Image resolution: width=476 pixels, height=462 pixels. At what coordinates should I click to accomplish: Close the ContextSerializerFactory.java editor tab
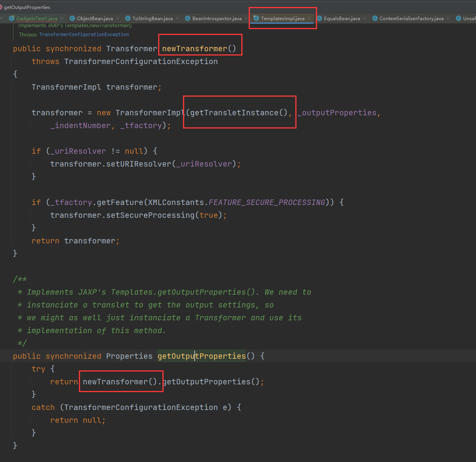pos(448,18)
